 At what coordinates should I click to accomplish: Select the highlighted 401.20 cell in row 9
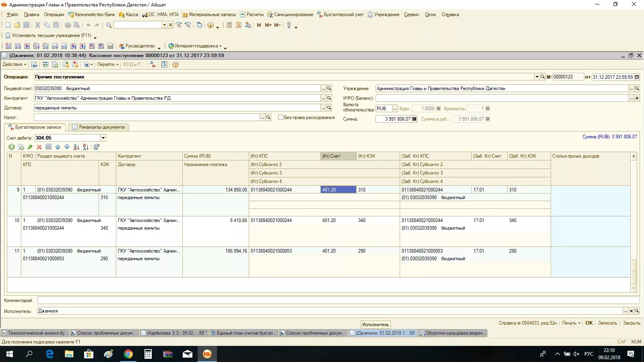(x=339, y=190)
